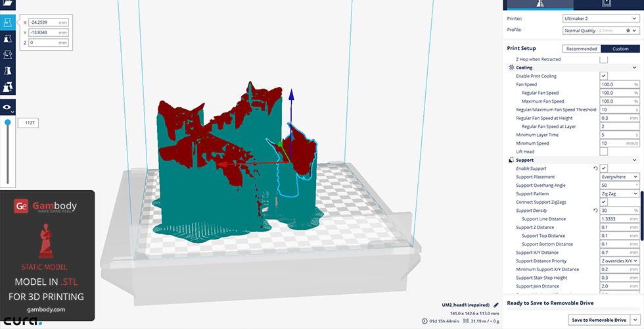Select the Recommended print setup mode
Viewport: 644px width, 329px height.
581,49
